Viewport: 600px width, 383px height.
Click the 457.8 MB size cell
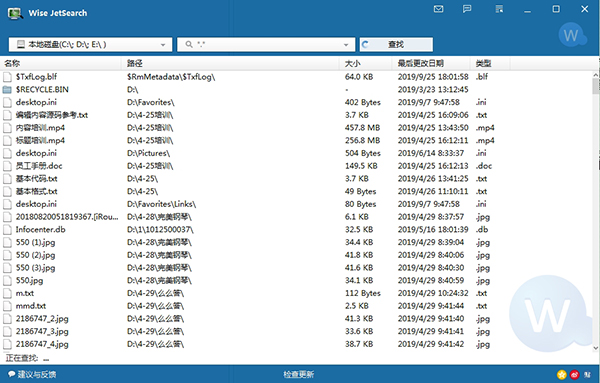click(x=362, y=128)
